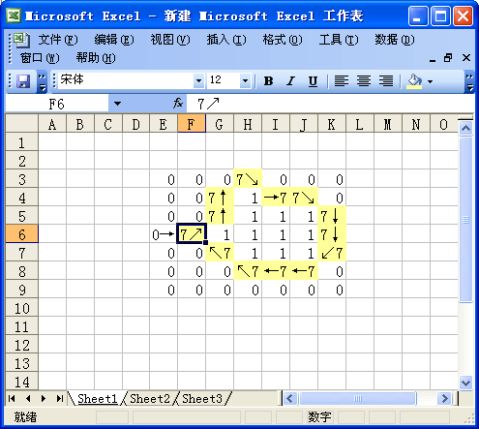Click the horizontal scrollbar right arrow

[x=444, y=398]
